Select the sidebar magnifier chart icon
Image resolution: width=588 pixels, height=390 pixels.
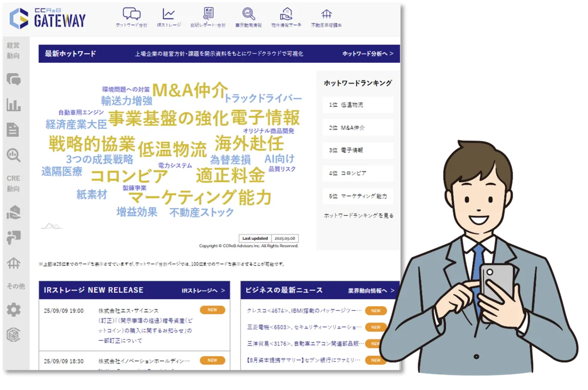pyautogui.click(x=14, y=156)
